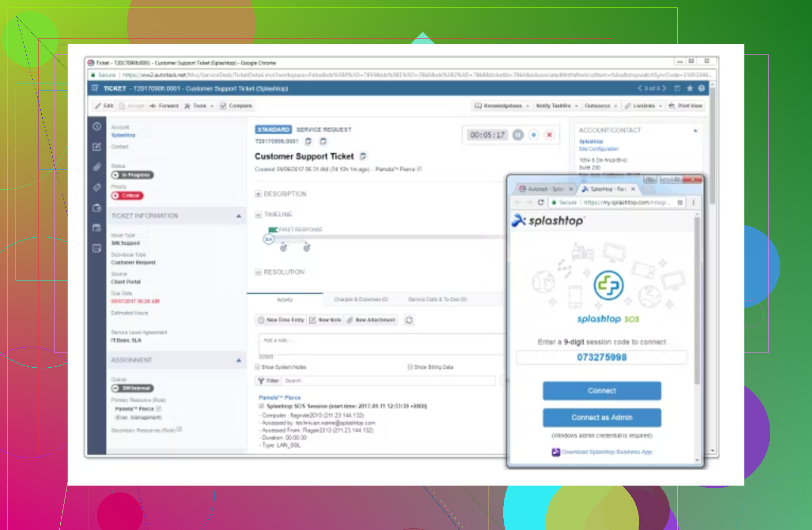This screenshot has width=812, height=530.
Task: Expand the Description section
Action: click(x=259, y=194)
